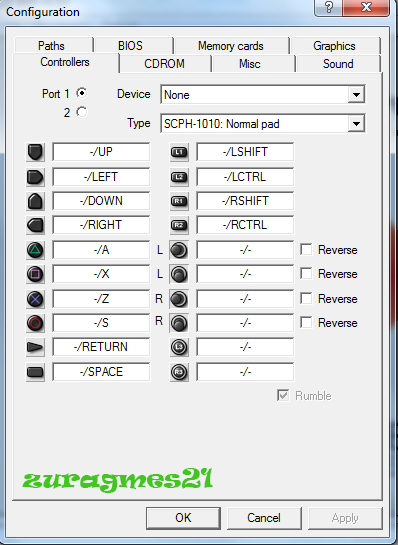Open the Device dropdown showing None
Image resolution: width=398 pixels, height=545 pixels.
263,94
